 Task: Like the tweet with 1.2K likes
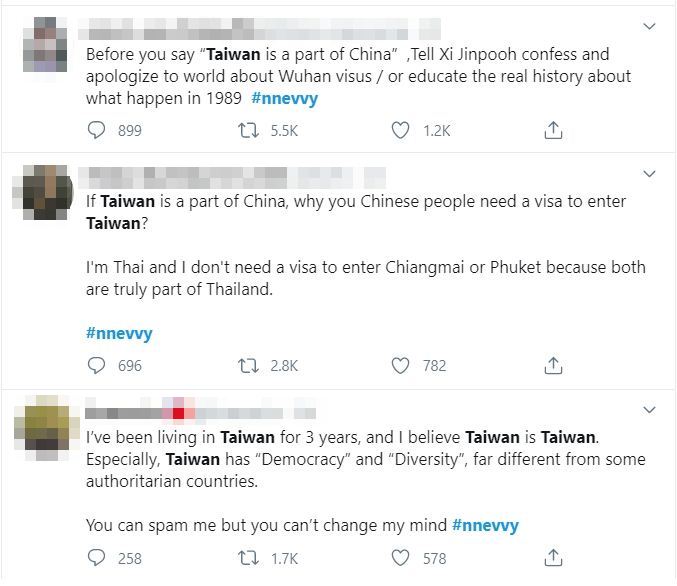coord(401,130)
